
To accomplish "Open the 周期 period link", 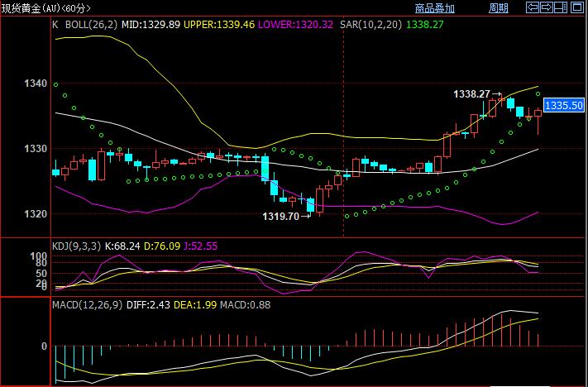I will 499,8.
